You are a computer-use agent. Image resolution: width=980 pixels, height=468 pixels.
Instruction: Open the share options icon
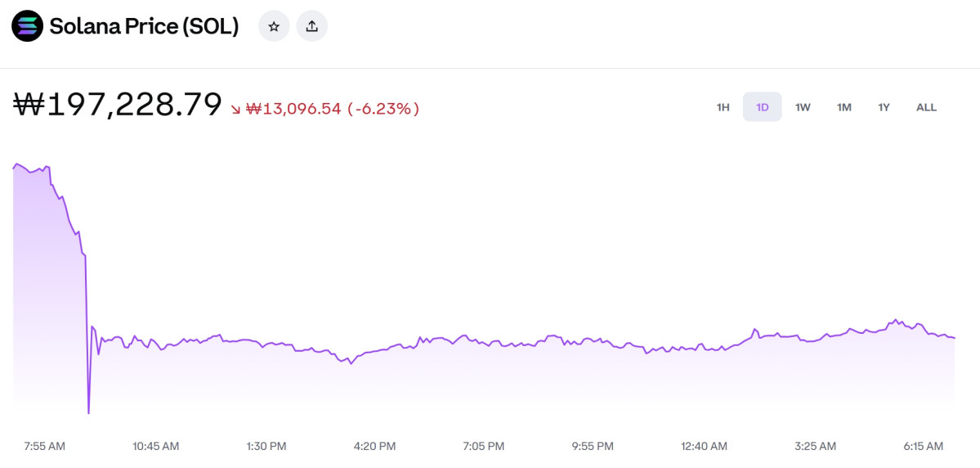click(x=311, y=26)
